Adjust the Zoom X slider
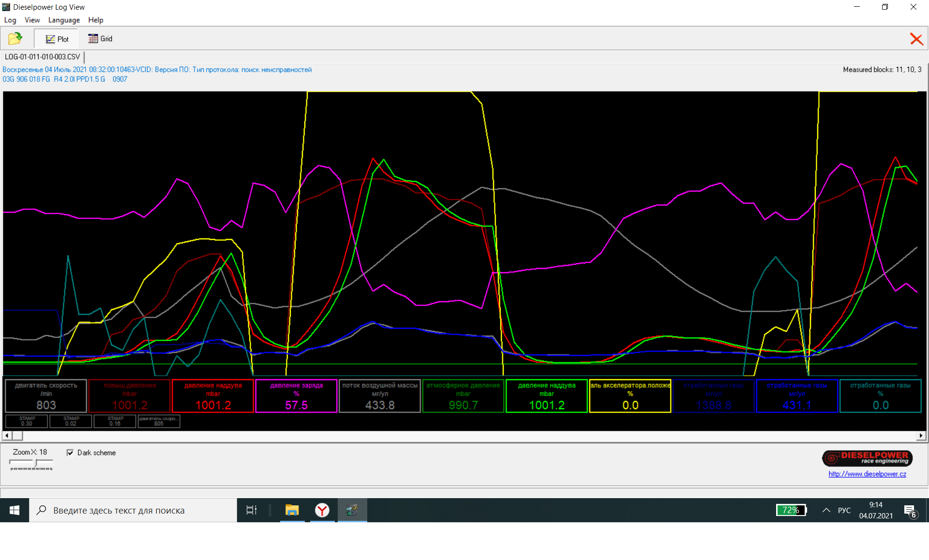This screenshot has height=560, width=929. coord(36,463)
